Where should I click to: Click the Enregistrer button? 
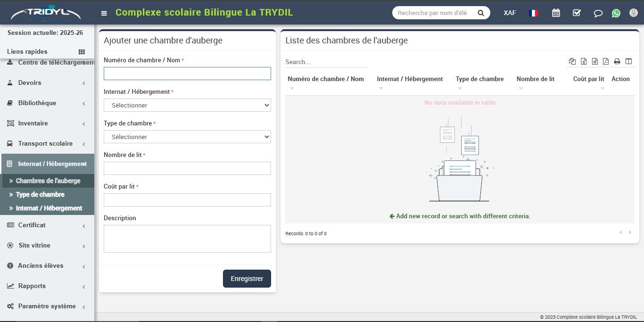coord(247,279)
